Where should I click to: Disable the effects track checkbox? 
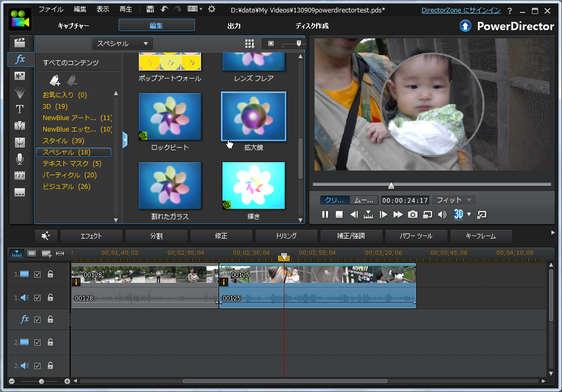(37, 320)
